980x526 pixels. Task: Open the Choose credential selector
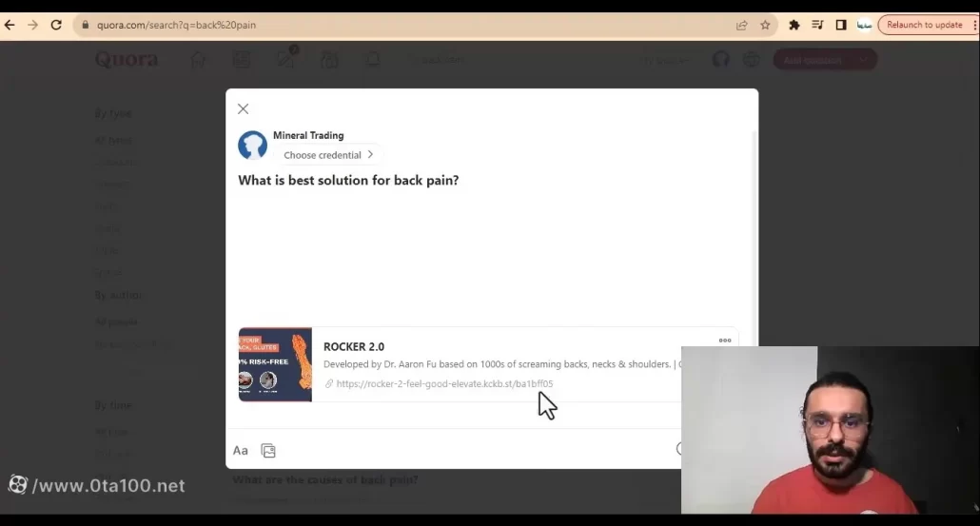coord(327,155)
